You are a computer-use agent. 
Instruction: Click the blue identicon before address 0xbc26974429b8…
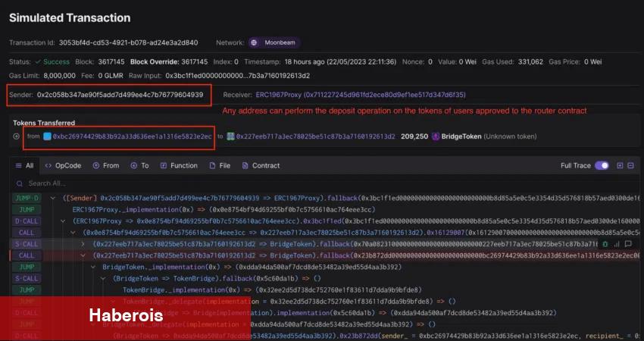coord(47,136)
